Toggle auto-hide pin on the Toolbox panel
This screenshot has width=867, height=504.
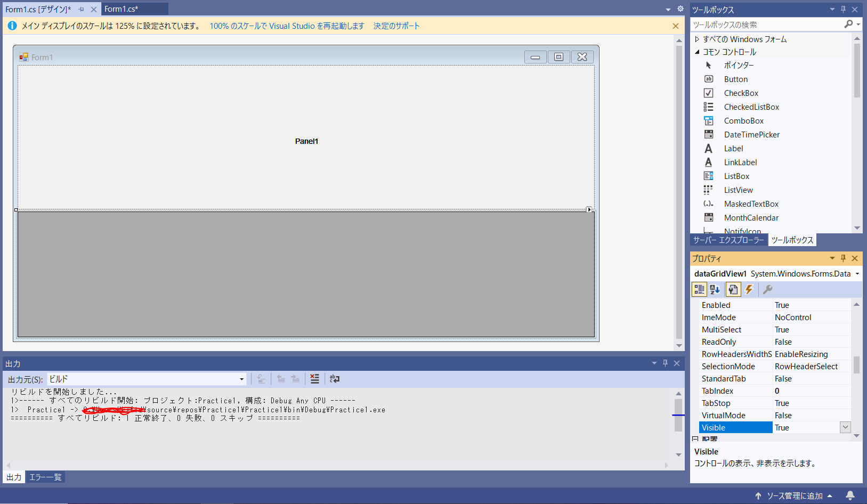[x=843, y=9]
